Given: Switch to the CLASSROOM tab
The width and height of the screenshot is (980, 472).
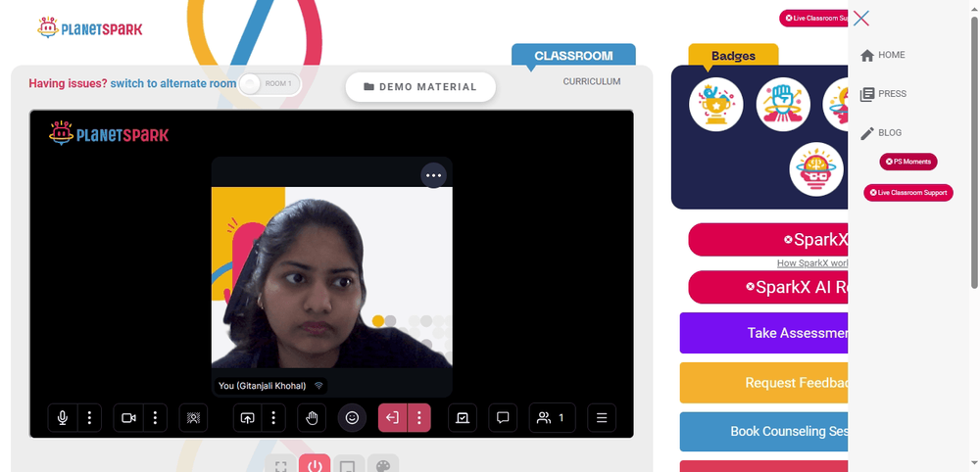Looking at the screenshot, I should [573, 56].
